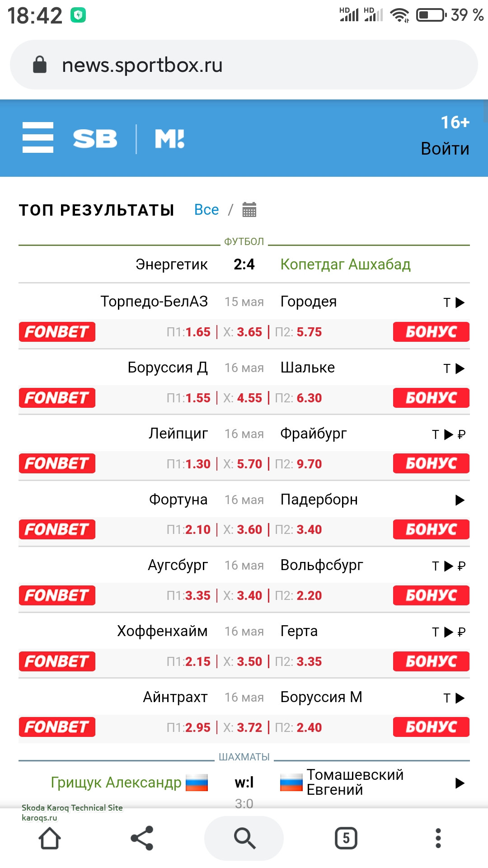Screen dimensions: 488x868
Task: Tap the M! Match logo
Action: coord(169,138)
